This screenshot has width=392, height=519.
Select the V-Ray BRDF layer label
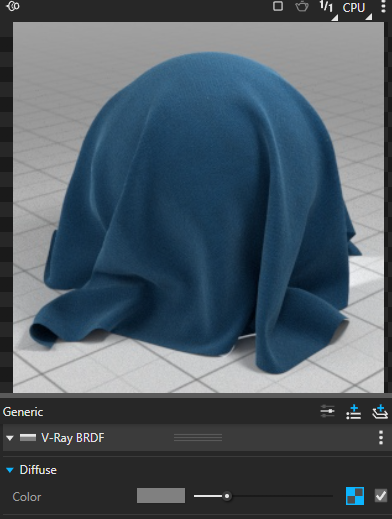click(x=73, y=438)
